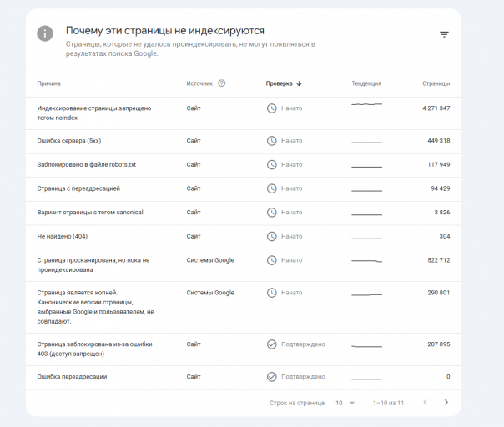Open the Не найдено (404) row
The width and height of the screenshot is (504, 427).
click(244, 237)
